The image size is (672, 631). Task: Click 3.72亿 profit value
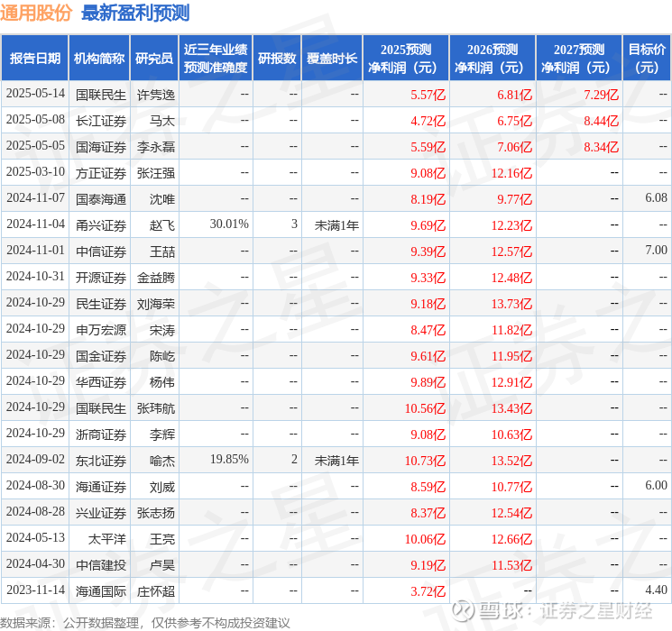point(428,591)
